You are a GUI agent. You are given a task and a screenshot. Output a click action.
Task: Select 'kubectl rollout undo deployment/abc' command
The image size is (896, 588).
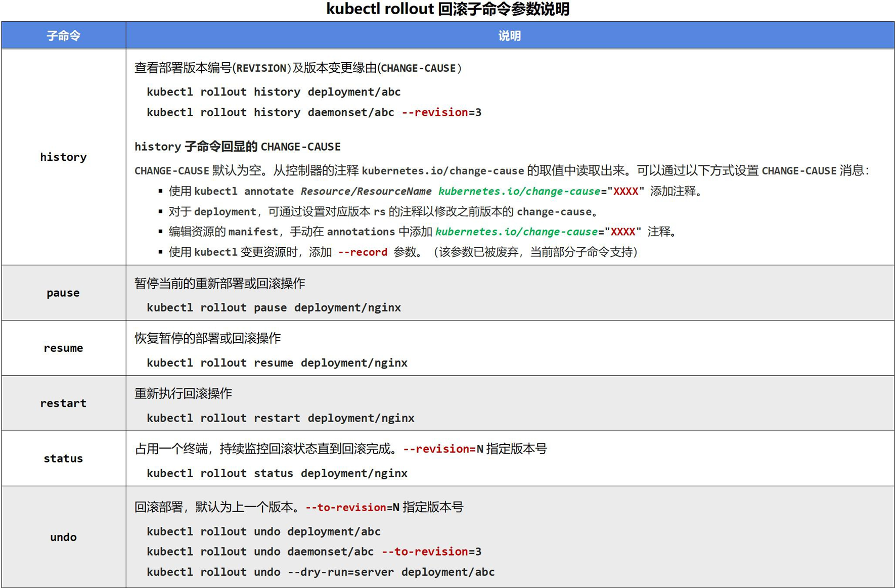(x=263, y=531)
